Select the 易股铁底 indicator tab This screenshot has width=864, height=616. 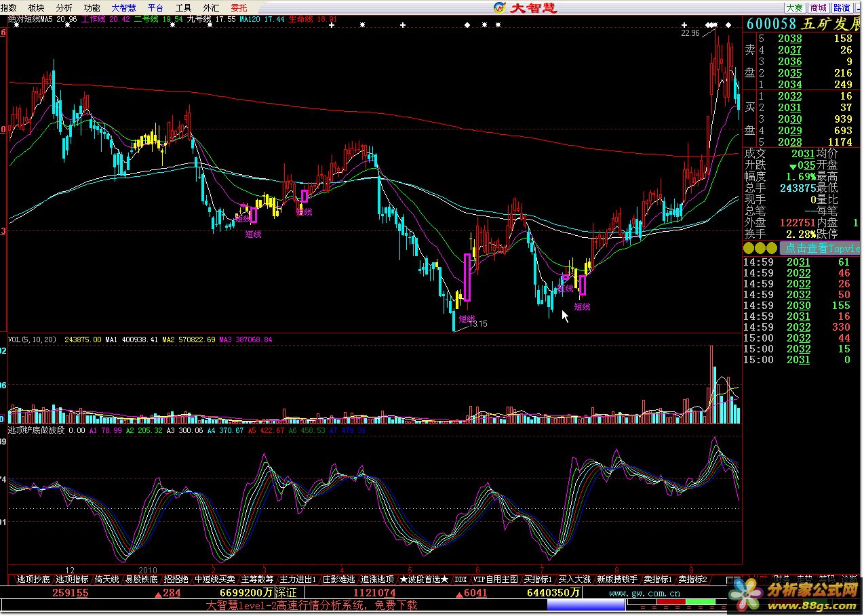pyautogui.click(x=141, y=579)
